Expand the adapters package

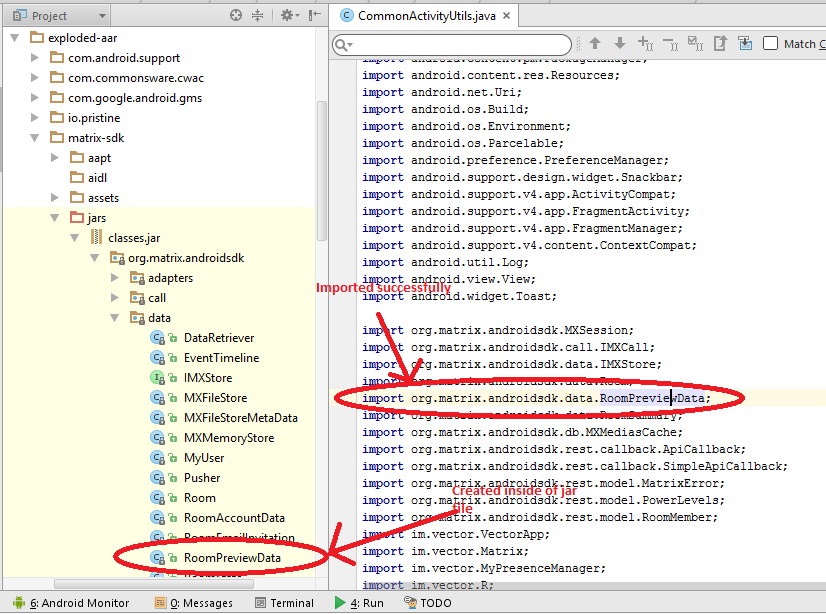114,278
